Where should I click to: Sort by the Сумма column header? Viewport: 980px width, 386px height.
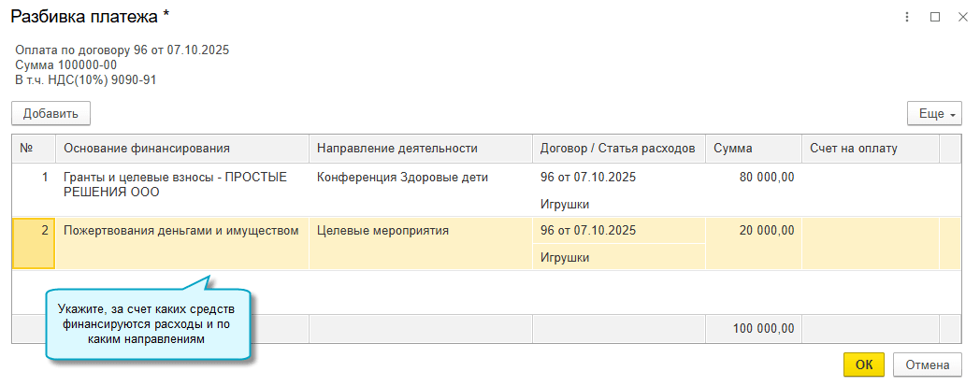(753, 148)
